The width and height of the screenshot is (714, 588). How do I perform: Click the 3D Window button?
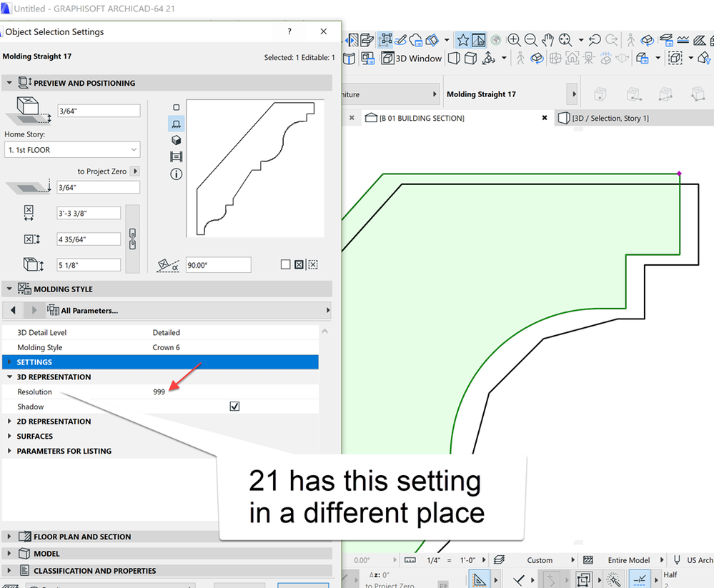pyautogui.click(x=412, y=59)
